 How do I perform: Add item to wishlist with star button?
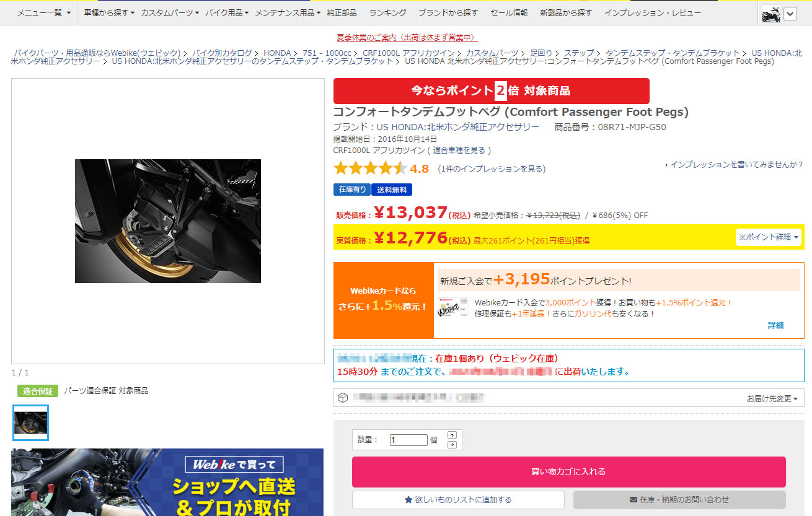coord(458,499)
